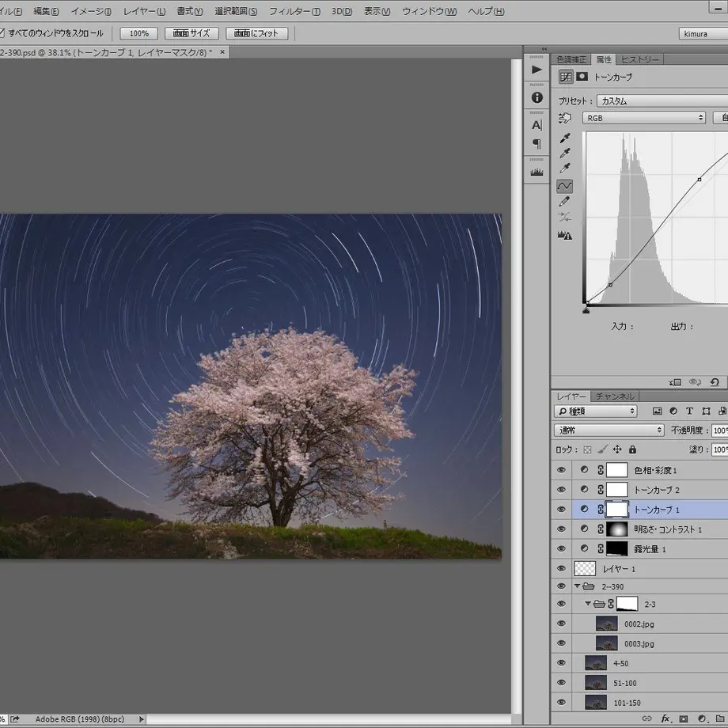Close the 2-390.psd document tab
728x728 pixels.
(222, 52)
